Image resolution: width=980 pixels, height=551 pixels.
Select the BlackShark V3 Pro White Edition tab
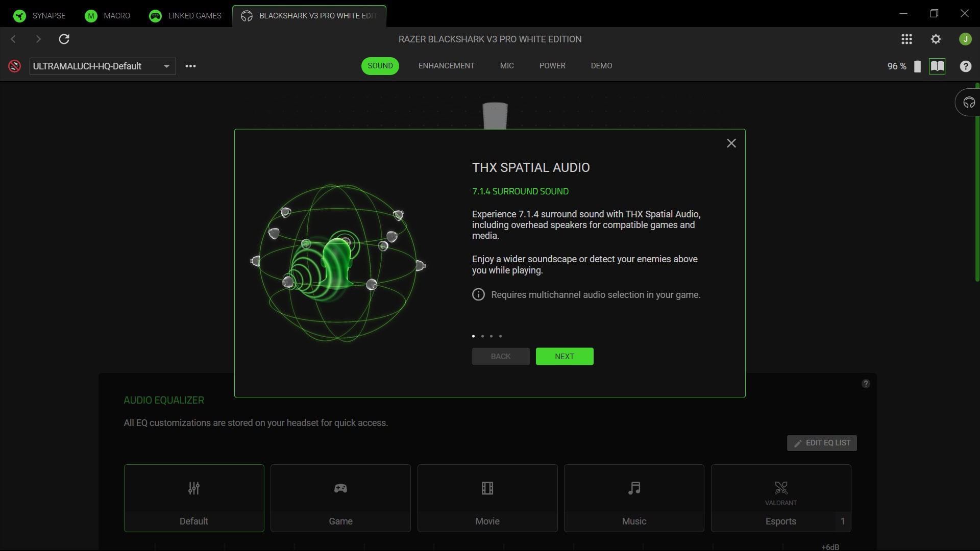click(x=309, y=16)
